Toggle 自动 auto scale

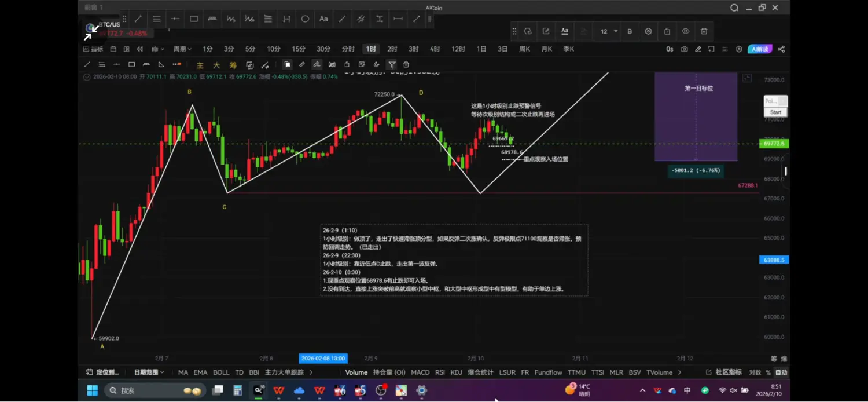coord(781,372)
